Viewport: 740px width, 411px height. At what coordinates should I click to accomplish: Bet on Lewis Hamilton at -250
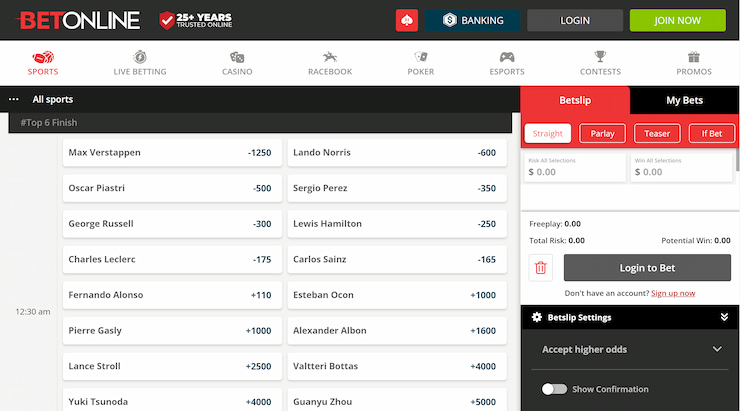click(x=397, y=224)
